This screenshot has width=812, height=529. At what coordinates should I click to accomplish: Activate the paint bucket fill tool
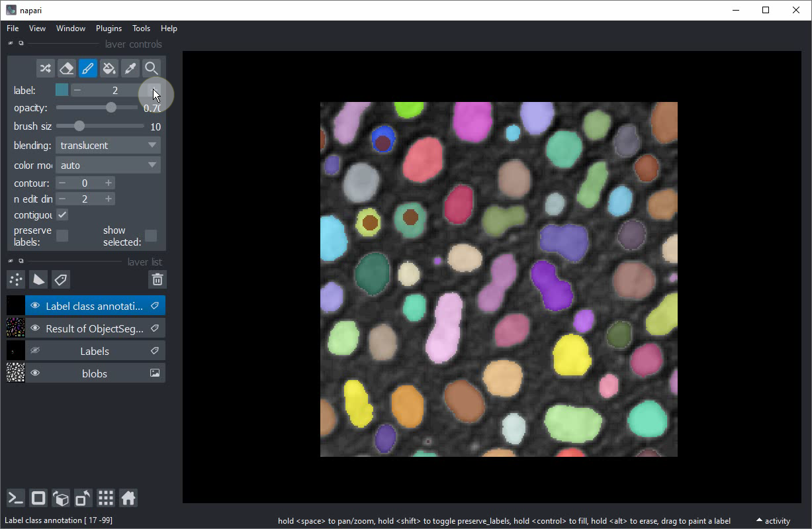click(109, 68)
